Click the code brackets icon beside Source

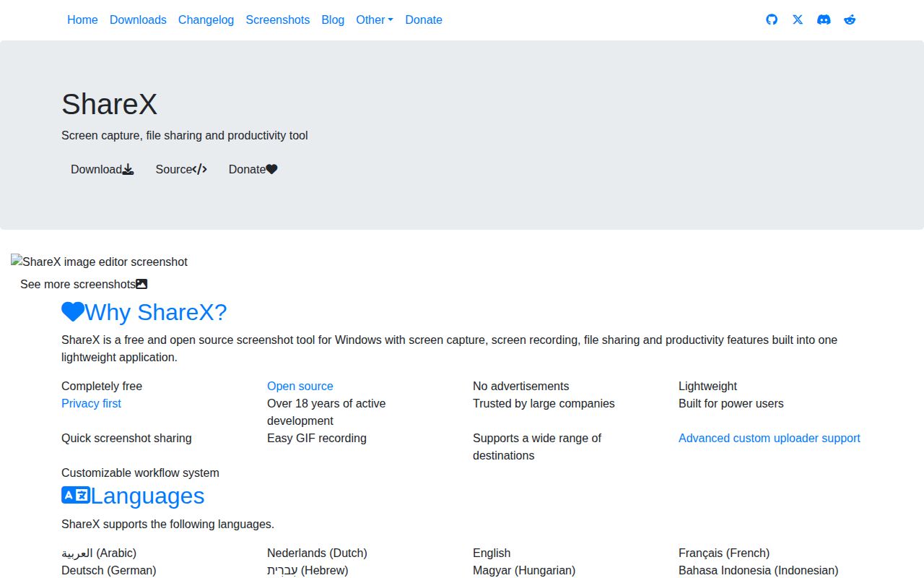(x=200, y=169)
